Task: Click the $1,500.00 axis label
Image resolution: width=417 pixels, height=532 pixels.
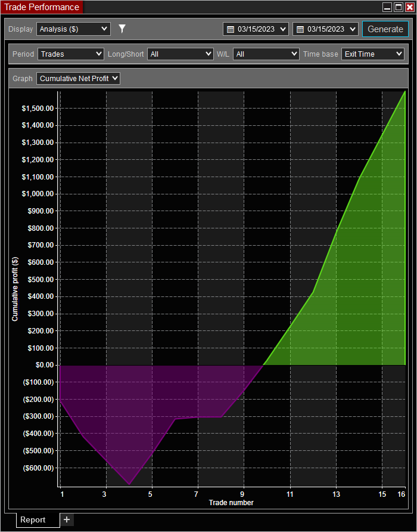Action: point(38,108)
